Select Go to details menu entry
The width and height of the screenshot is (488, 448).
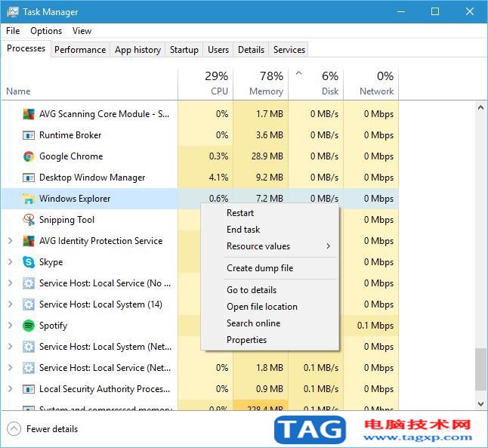pyautogui.click(x=270, y=290)
